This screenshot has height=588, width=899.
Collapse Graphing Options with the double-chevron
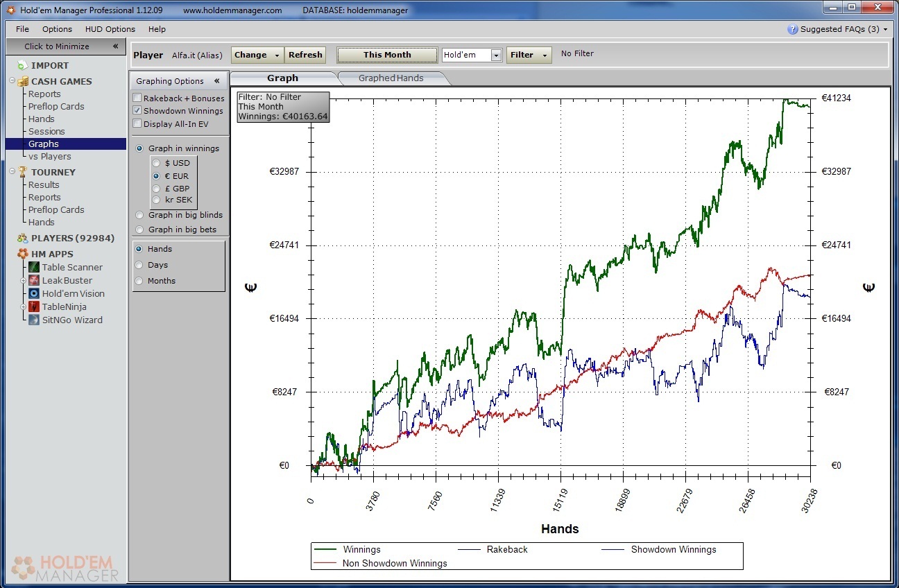click(216, 81)
